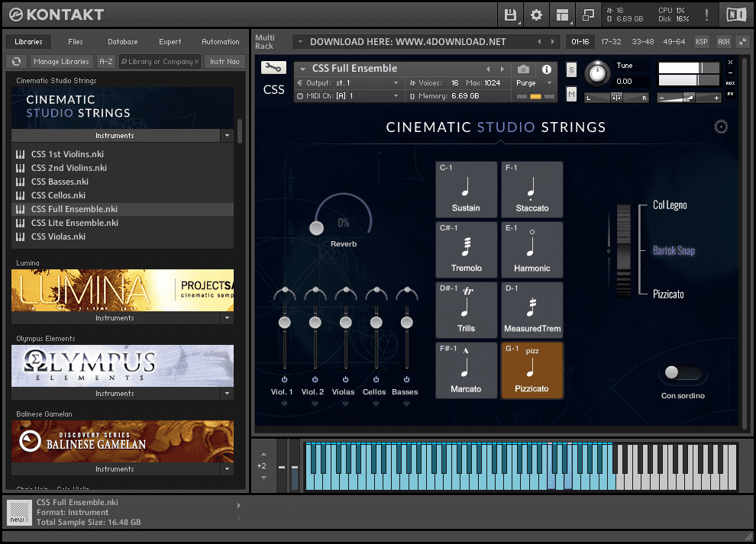Go to next multi preset arrow
Viewport: 756px width, 544px height.
[553, 42]
